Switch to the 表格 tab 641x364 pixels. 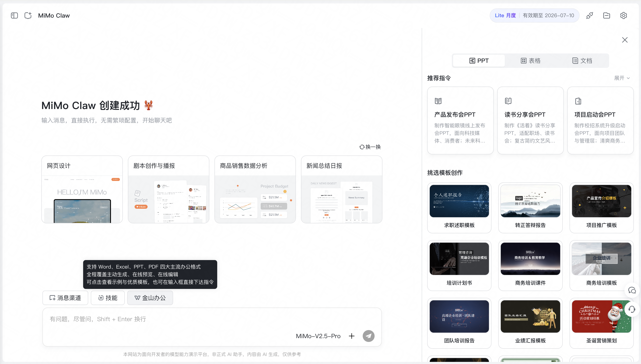click(x=530, y=61)
